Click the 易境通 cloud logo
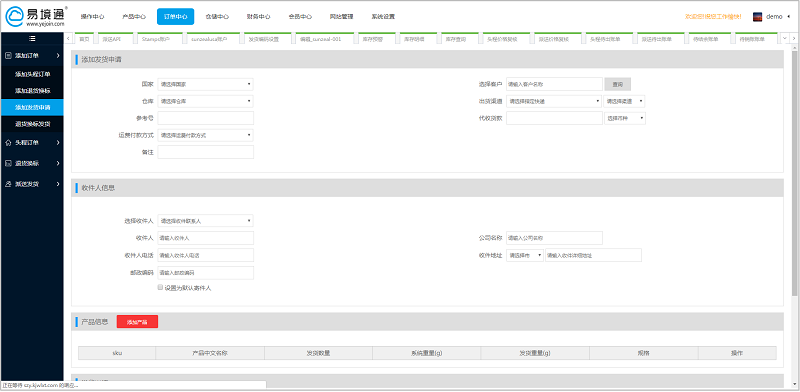Image resolution: width=800 pixels, height=392 pixels. click(x=36, y=17)
